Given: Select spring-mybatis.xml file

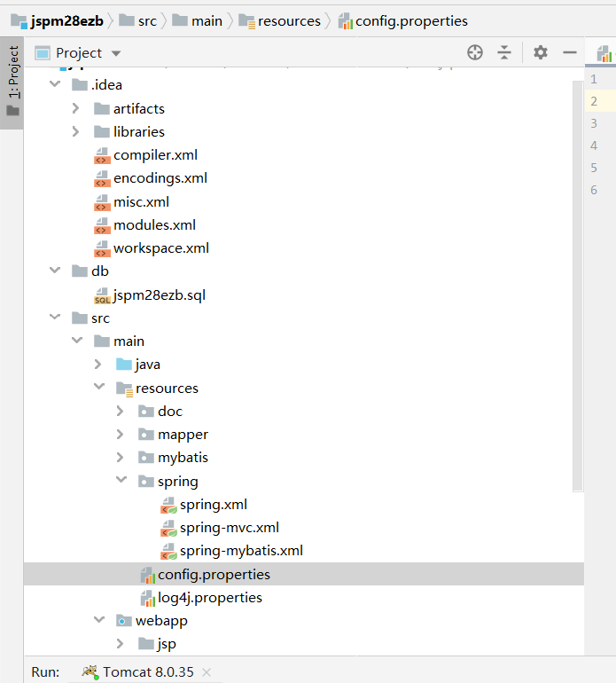Looking at the screenshot, I should 241,551.
